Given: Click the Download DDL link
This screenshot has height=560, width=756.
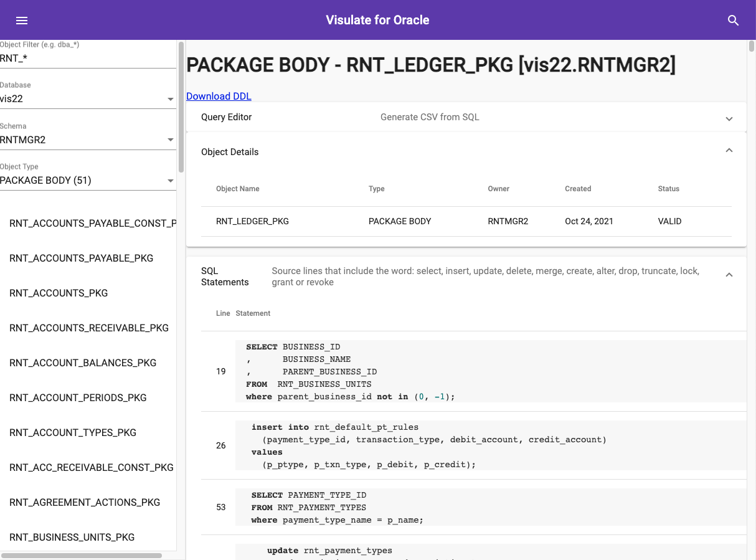Looking at the screenshot, I should [x=219, y=96].
